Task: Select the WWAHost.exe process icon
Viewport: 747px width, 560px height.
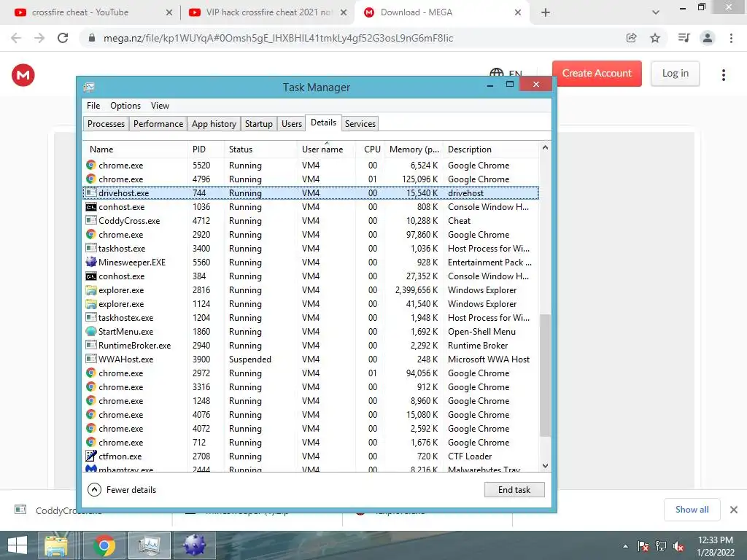Action: tap(91, 359)
